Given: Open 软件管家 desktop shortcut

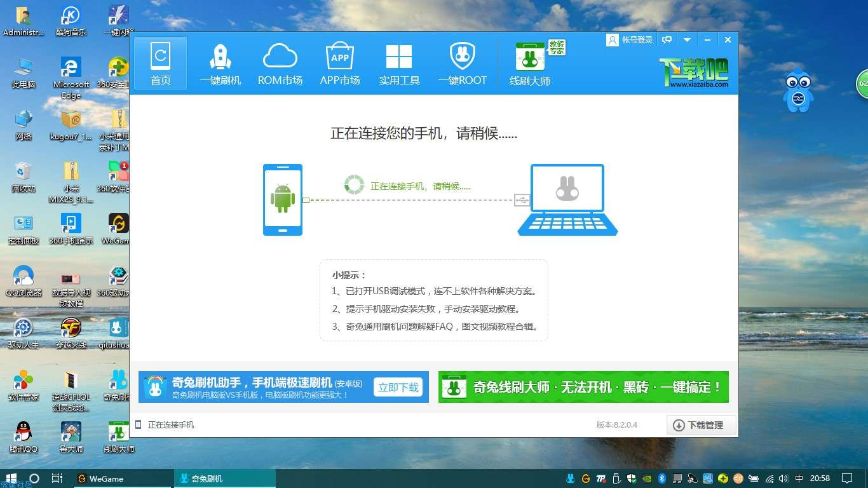Looking at the screenshot, I should (24, 385).
